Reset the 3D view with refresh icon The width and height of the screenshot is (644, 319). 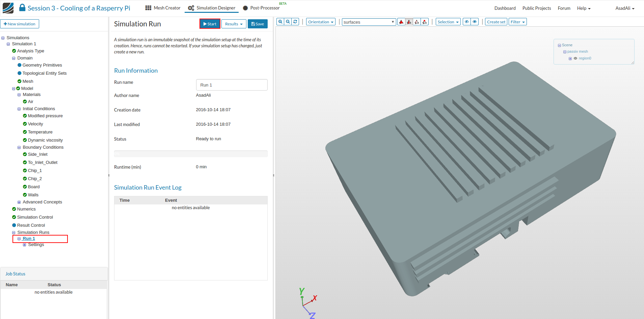[295, 22]
